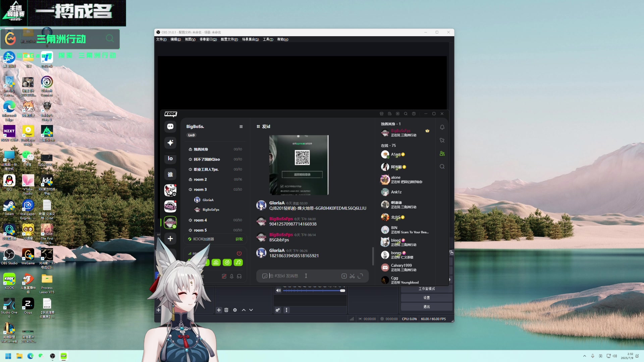Screen dimensions: 644x362
Task: Click OBS 退出 button
Action: click(427, 307)
